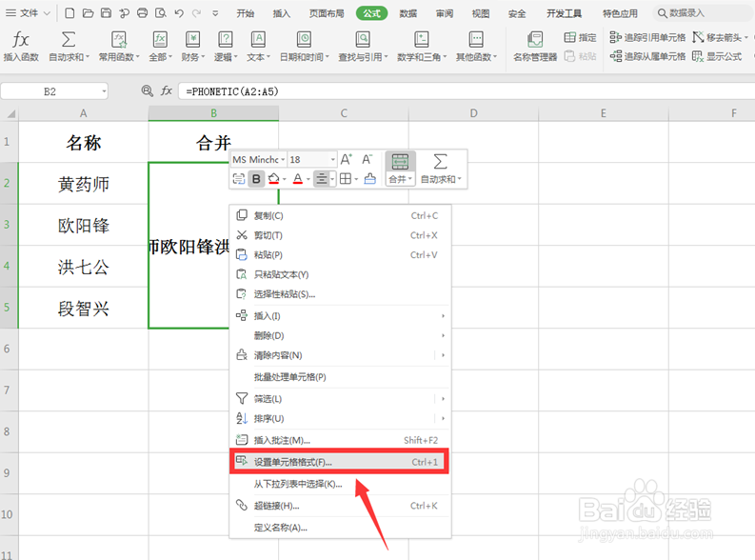Open the Name Manager (名称管理器) icon
The width and height of the screenshot is (755, 560).
point(535,39)
